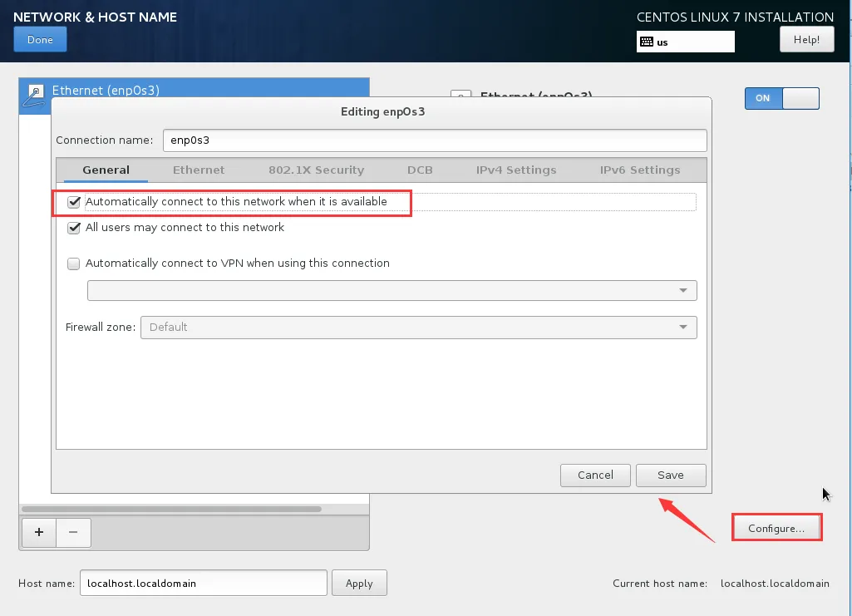Open the VPN connection dropdown
This screenshot has width=852, height=616.
click(x=392, y=291)
